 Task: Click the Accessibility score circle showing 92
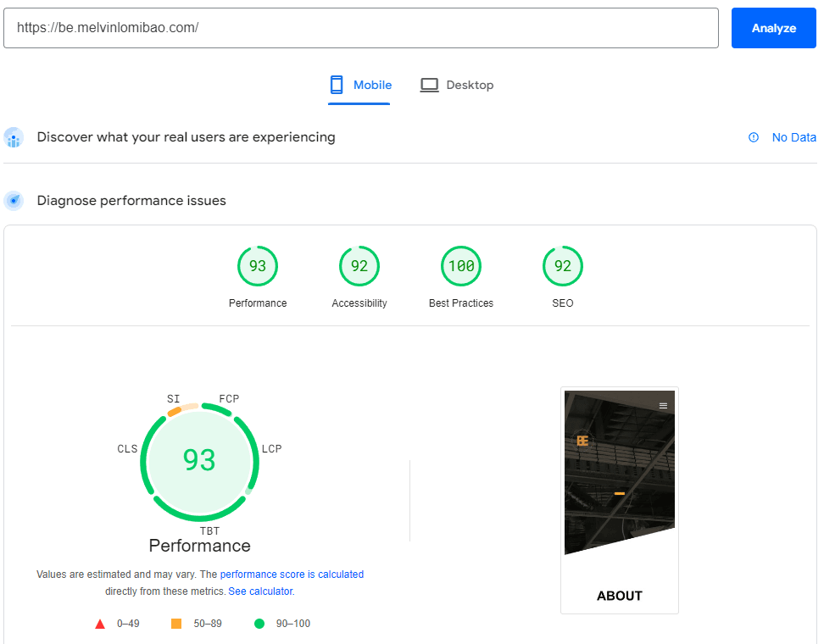(x=359, y=265)
